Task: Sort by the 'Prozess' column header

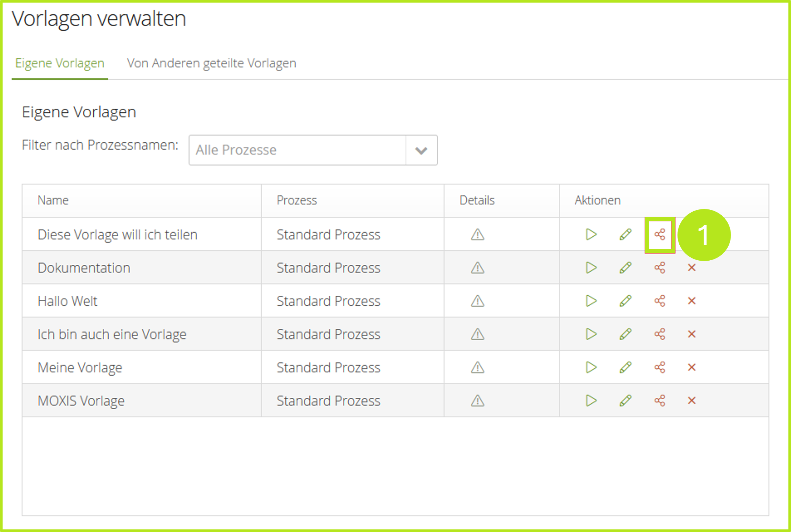Action: (297, 200)
